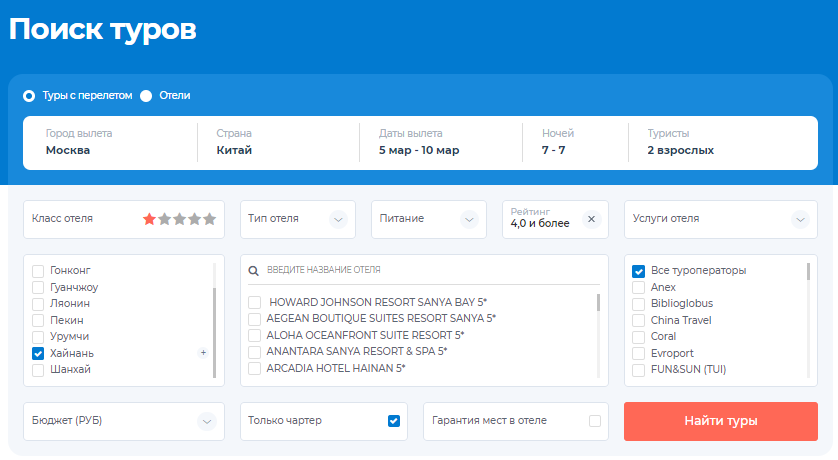Set hotel class to two stars
The width and height of the screenshot is (838, 460).
click(165, 219)
